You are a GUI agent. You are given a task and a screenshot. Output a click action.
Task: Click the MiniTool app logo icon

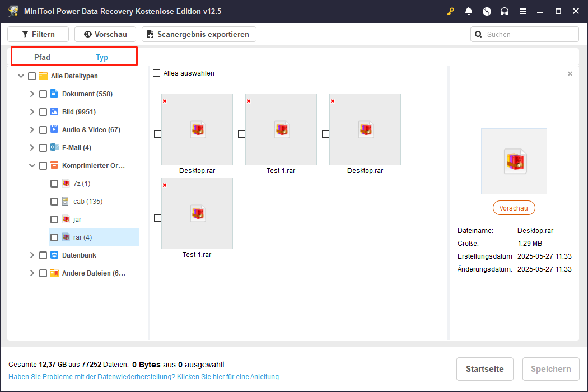click(x=13, y=11)
